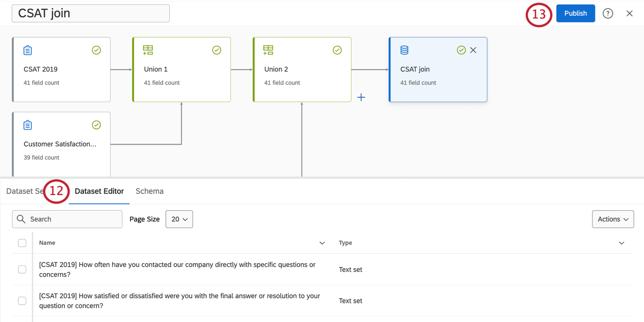Click the CSAT 2019 survey source icon

pos(28,50)
